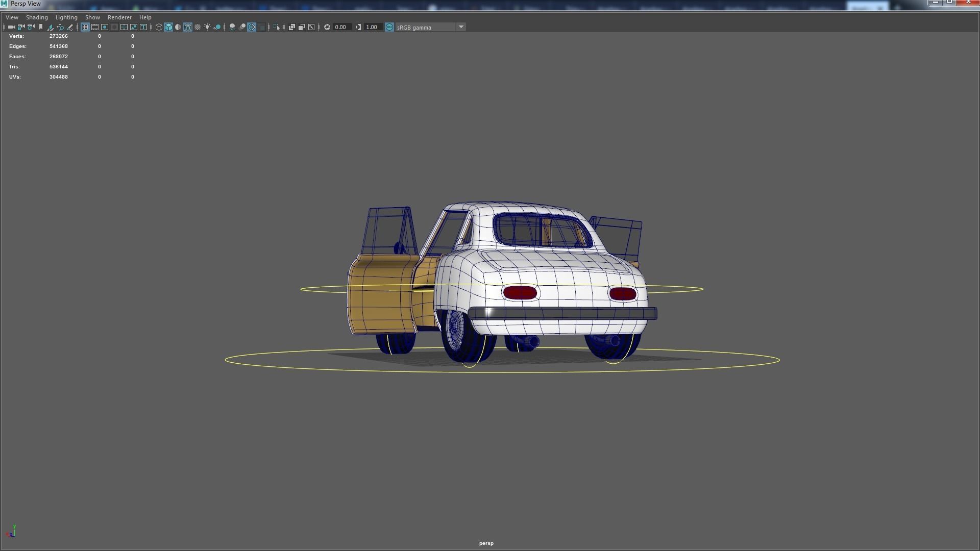This screenshot has width=980, height=551.
Task: Click the Exposure reset icon
Action: coord(327,27)
